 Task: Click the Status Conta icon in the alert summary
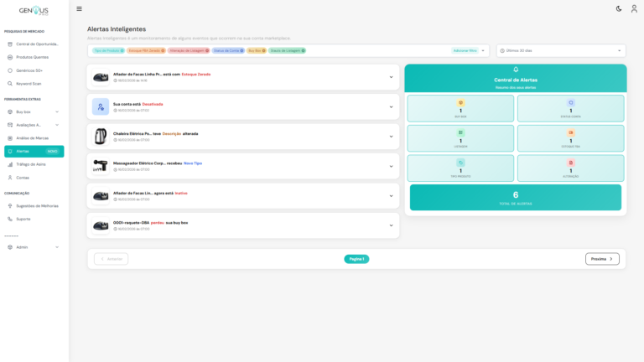[x=571, y=103]
